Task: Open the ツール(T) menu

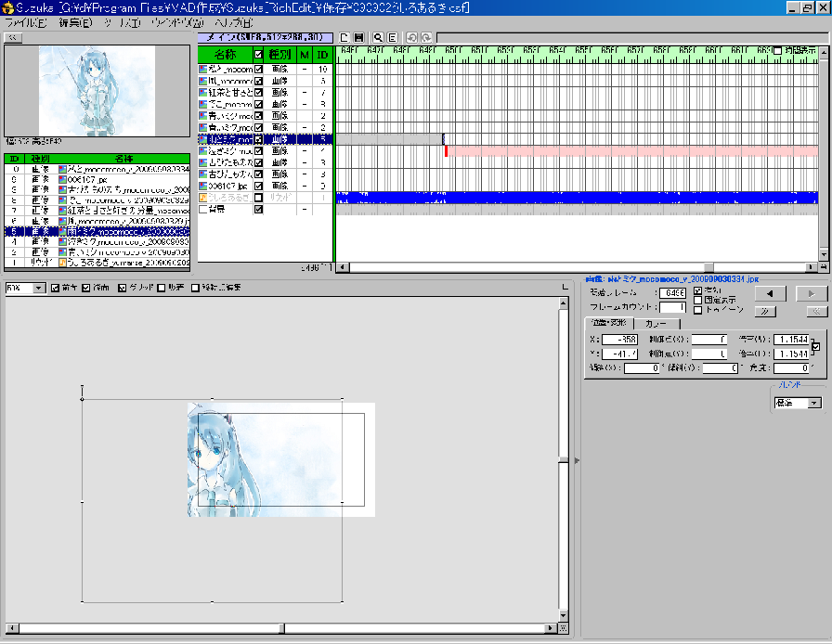Action: (x=122, y=23)
